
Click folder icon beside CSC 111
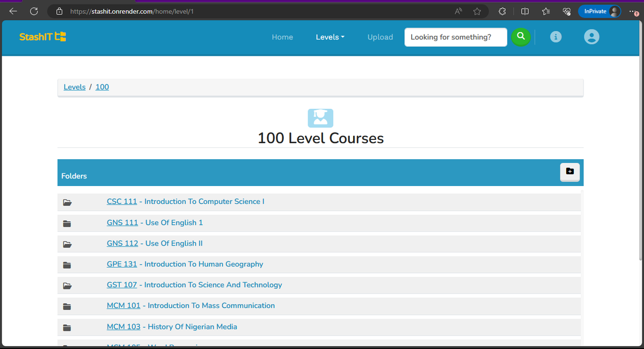point(67,202)
